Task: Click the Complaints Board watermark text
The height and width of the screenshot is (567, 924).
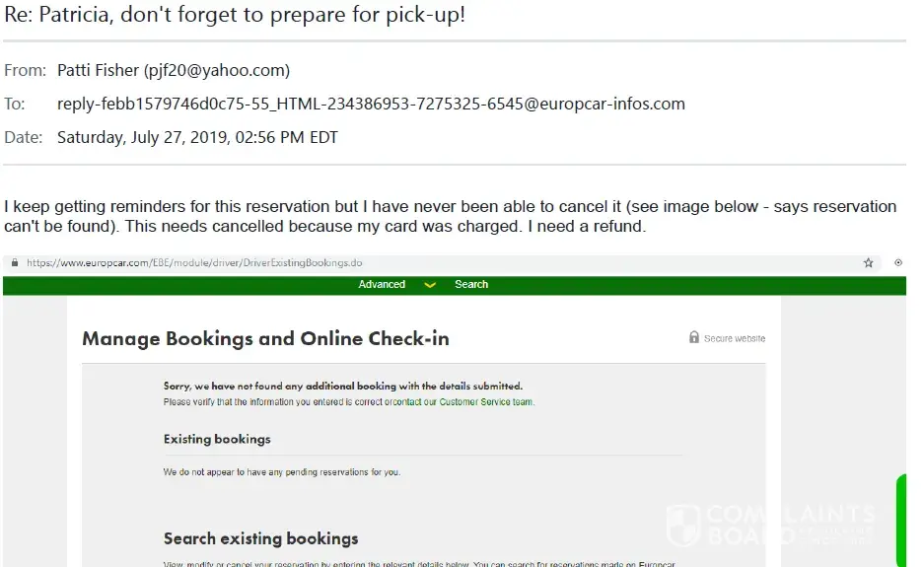Action: (789, 525)
